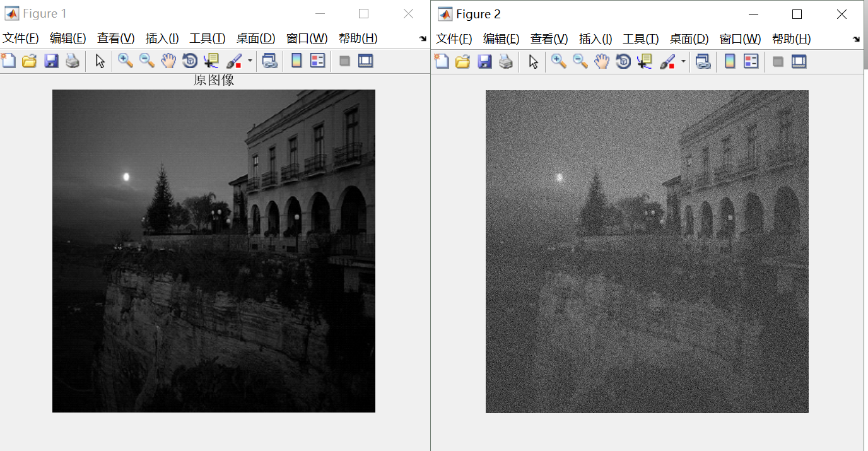Screen dimensions: 868x451
Task: Open 桌面(D) menu in Figure 1
Action: click(x=255, y=38)
